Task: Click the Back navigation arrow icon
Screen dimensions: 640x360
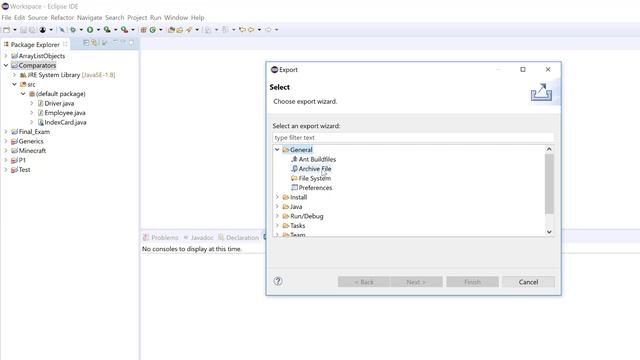Action: (251, 30)
